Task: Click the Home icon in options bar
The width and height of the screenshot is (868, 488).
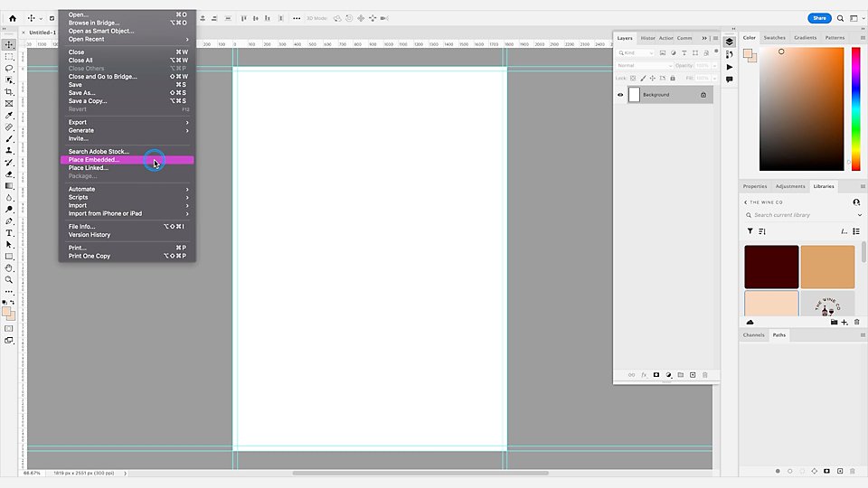Action: point(12,18)
